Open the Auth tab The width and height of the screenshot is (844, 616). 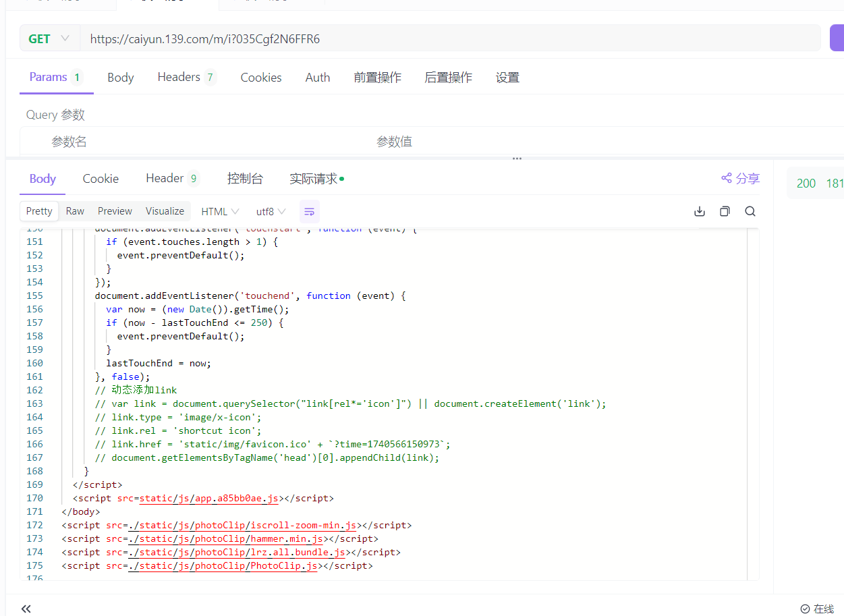pos(318,78)
